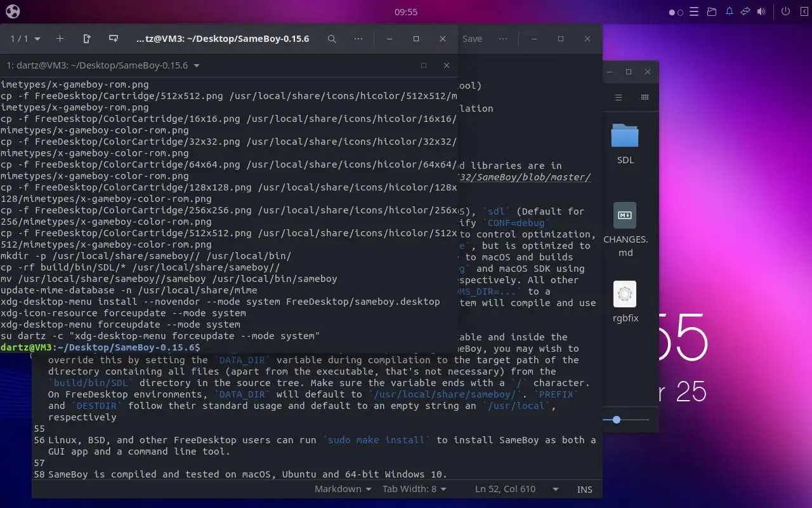Switch the file manager to grid view
This screenshot has height=508, width=812.
click(x=645, y=97)
